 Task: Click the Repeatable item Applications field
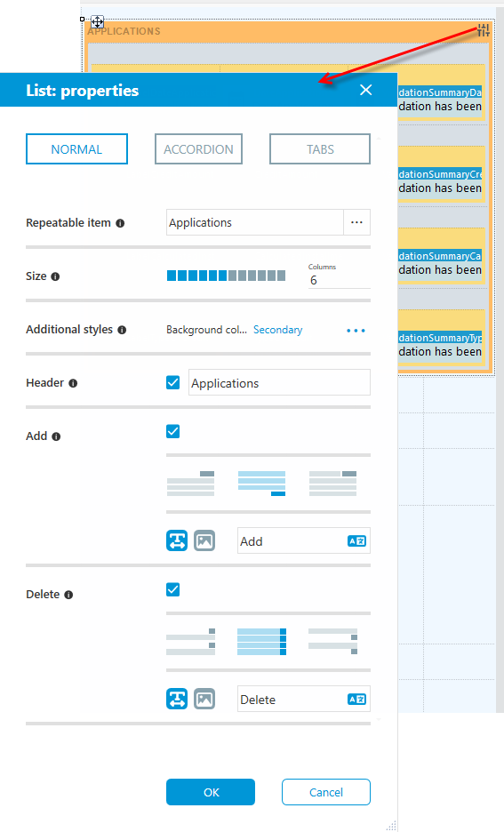point(254,222)
